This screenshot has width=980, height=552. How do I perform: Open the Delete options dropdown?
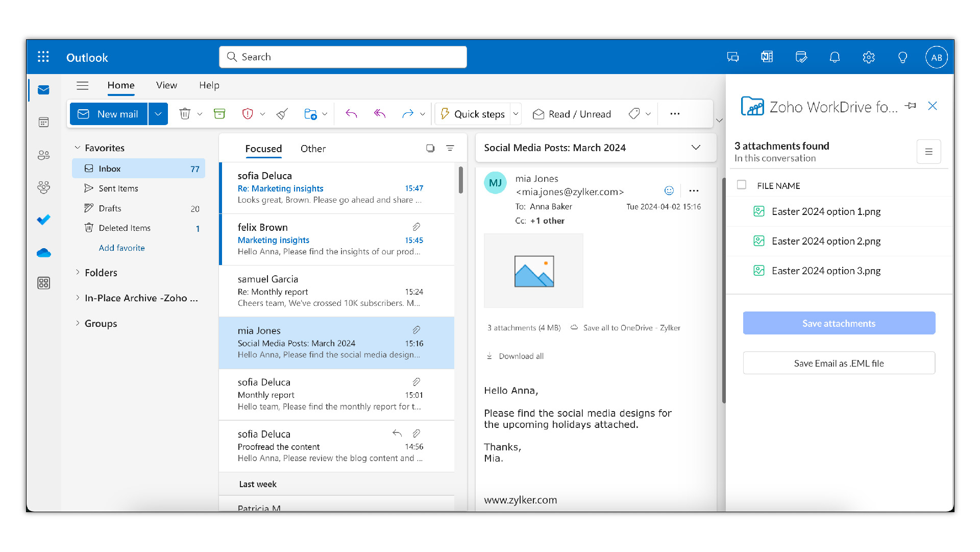pos(200,114)
